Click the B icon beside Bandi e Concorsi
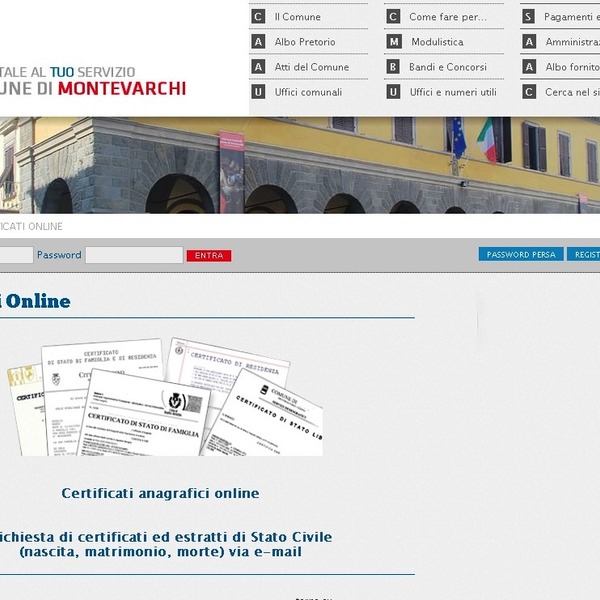600x600 pixels. point(393,67)
